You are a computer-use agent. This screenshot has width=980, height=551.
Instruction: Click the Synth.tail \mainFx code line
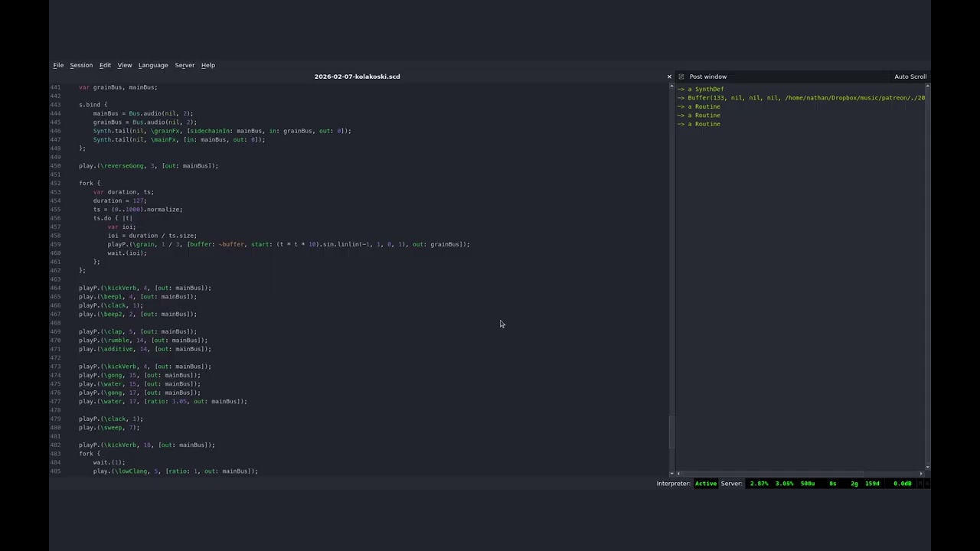click(x=179, y=140)
